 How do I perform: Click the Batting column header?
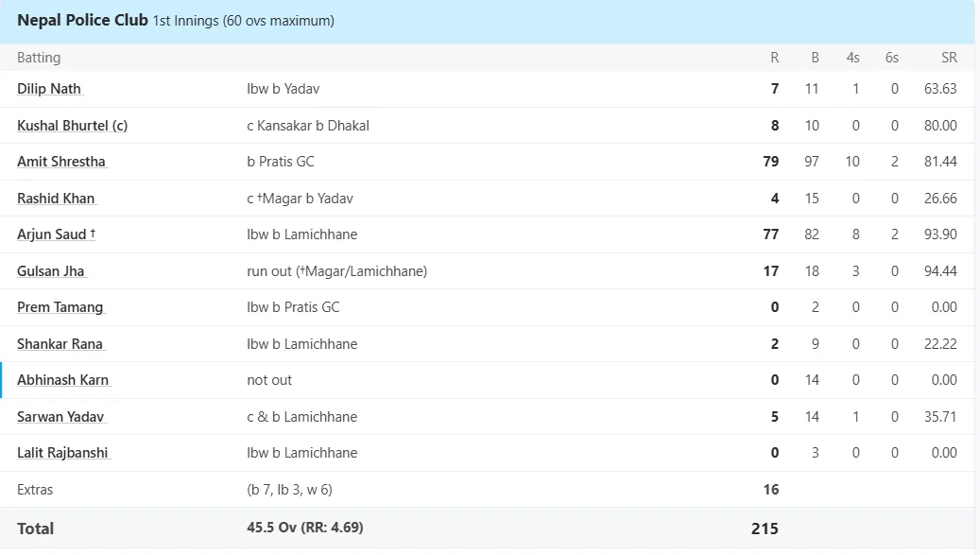click(39, 58)
